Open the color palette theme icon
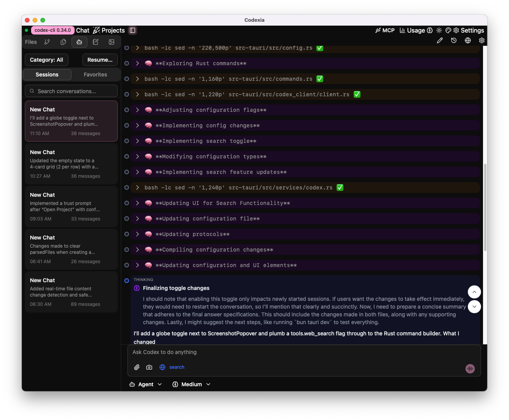509x420 pixels. [x=448, y=30]
